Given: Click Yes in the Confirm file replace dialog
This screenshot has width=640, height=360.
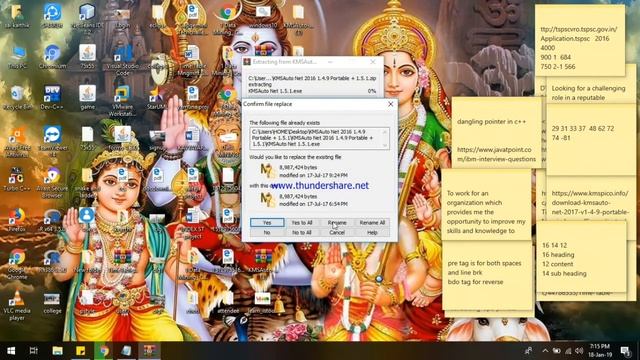Looking at the screenshot, I should click(x=267, y=222).
